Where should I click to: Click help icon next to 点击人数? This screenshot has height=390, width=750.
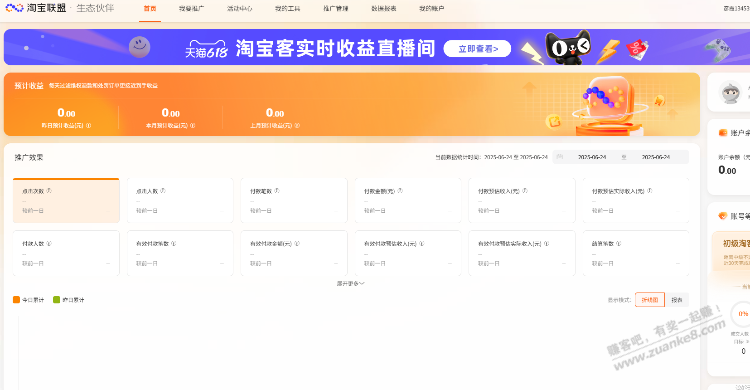[x=163, y=190]
